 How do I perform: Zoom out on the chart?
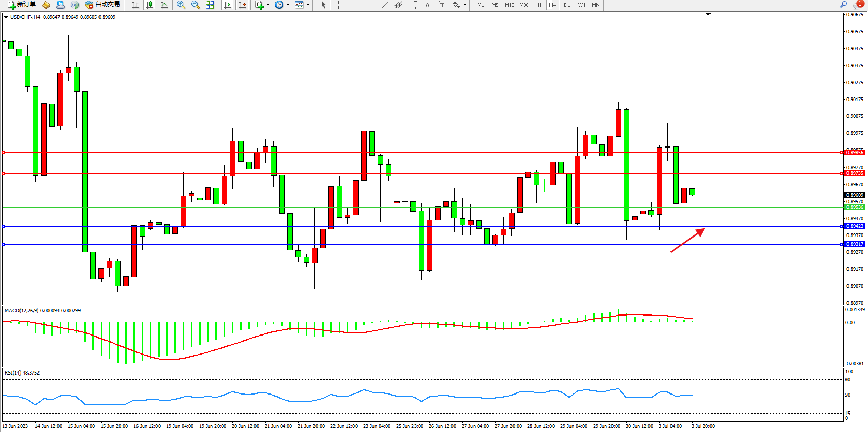195,5
